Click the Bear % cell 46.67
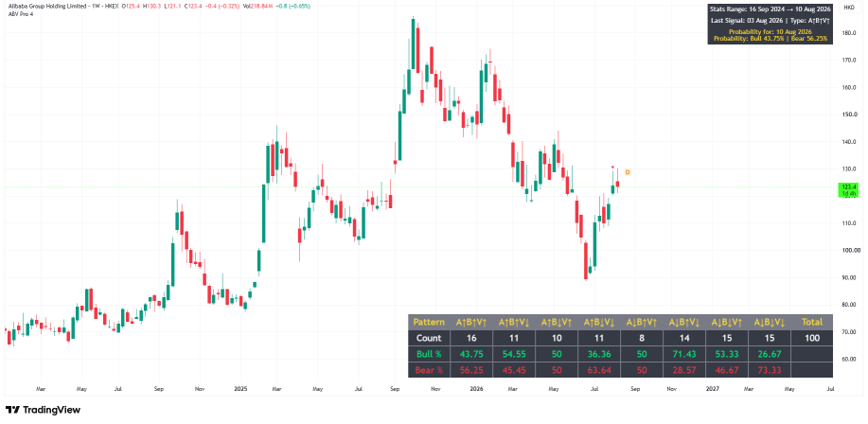Viewport: 868px width, 424px height. point(726,369)
